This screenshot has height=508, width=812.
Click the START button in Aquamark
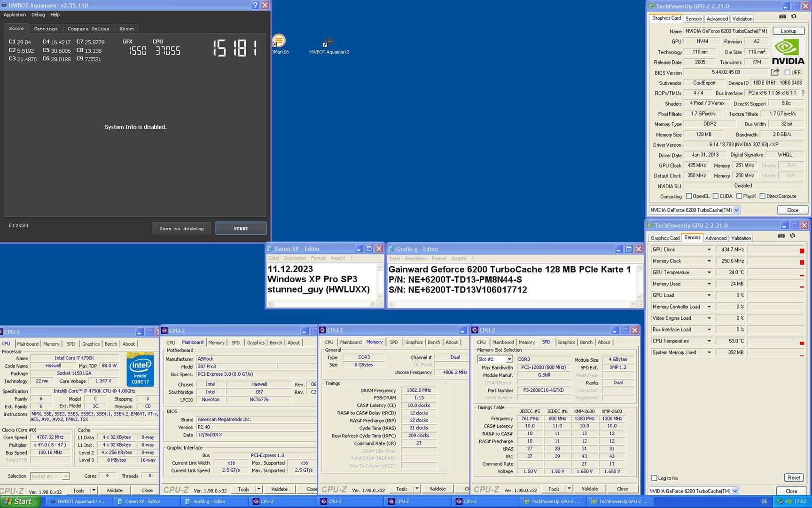[x=241, y=229]
